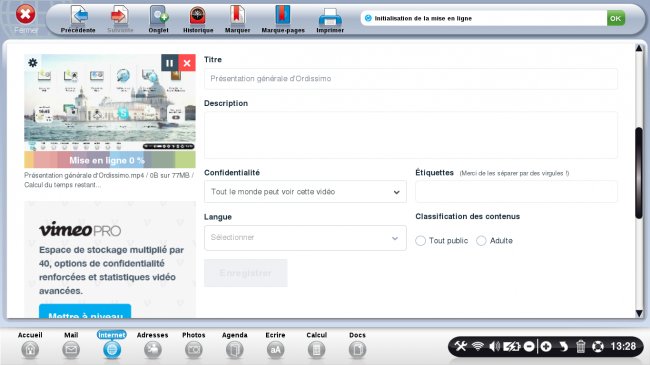Click the page scroll up arrow

639,49
